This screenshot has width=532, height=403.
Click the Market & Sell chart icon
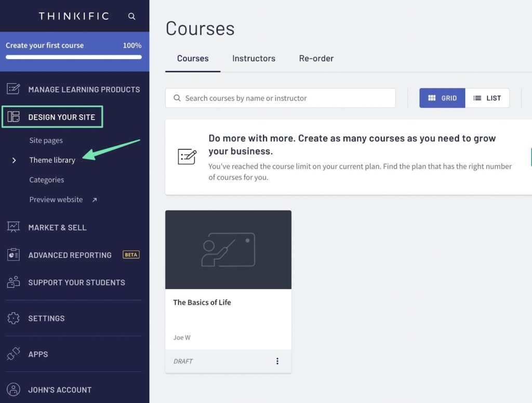click(14, 227)
